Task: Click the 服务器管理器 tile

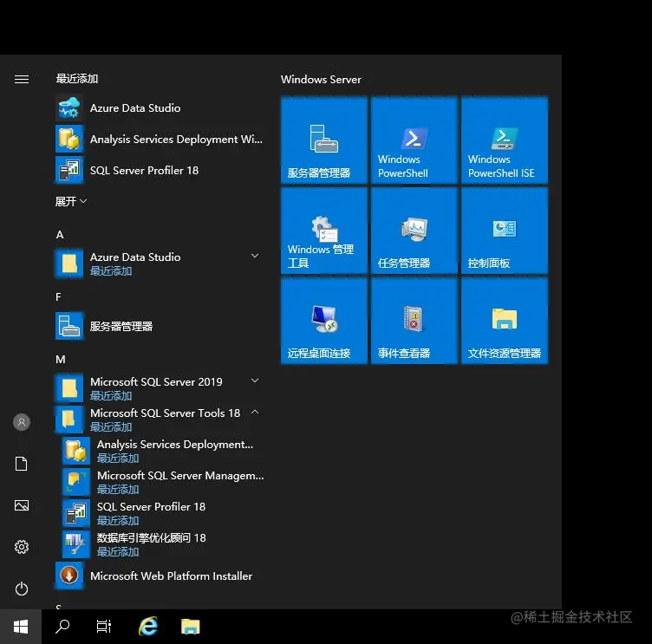Action: pyautogui.click(x=324, y=140)
